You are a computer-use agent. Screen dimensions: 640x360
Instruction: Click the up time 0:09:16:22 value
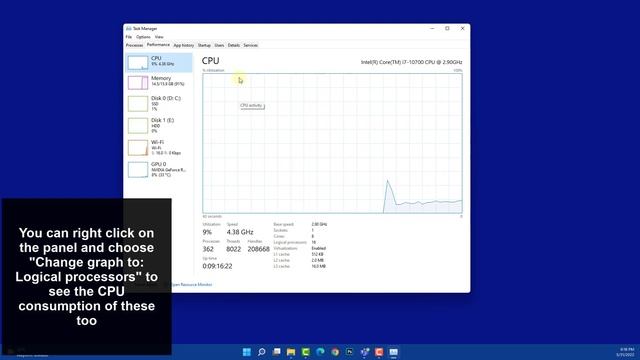pyautogui.click(x=217, y=266)
